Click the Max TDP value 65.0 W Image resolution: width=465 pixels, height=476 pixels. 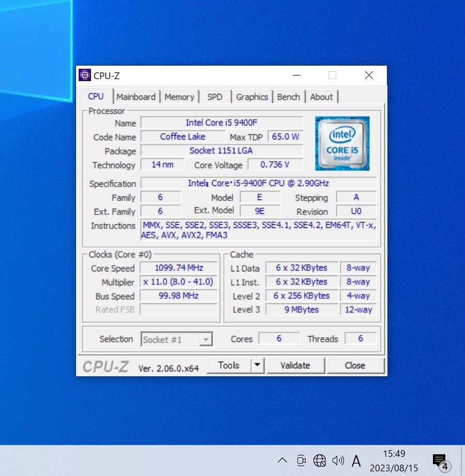point(286,136)
